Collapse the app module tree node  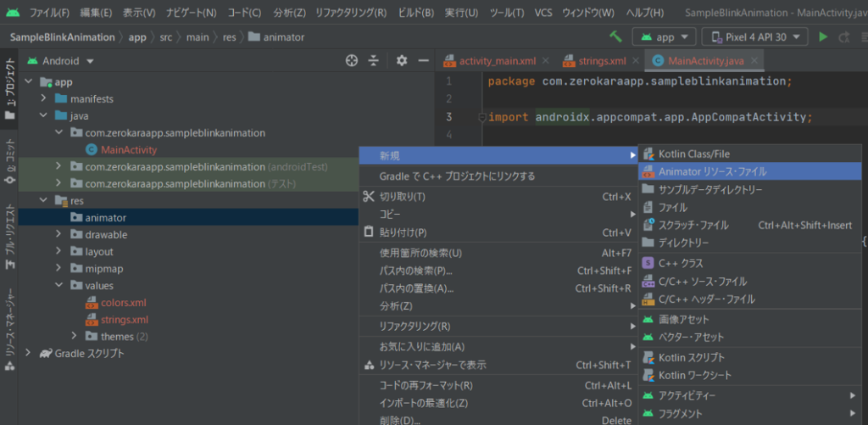point(29,82)
